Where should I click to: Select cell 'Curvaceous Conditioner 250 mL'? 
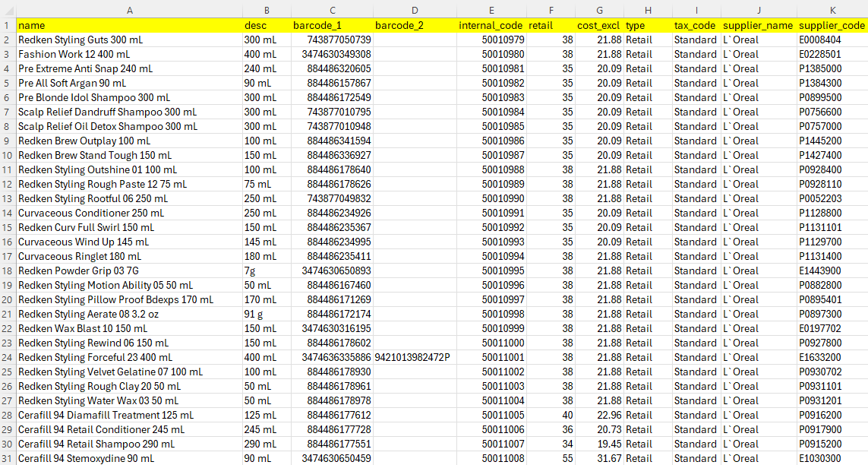(x=130, y=213)
